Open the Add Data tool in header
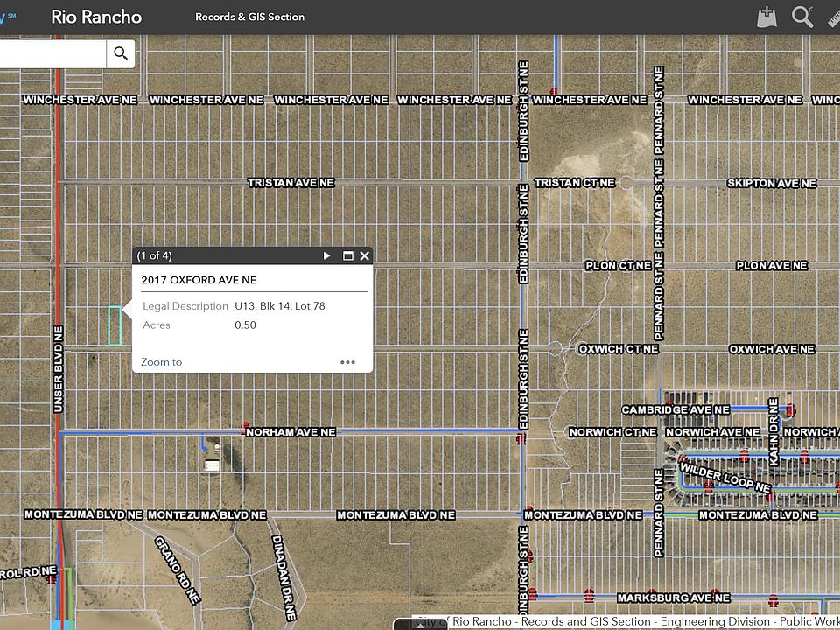 766,17
